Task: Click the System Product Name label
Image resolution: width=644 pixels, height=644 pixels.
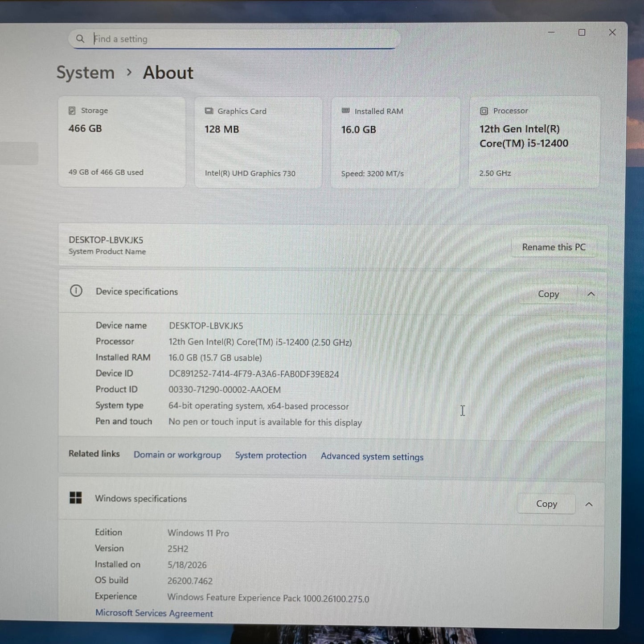Action: [x=107, y=251]
